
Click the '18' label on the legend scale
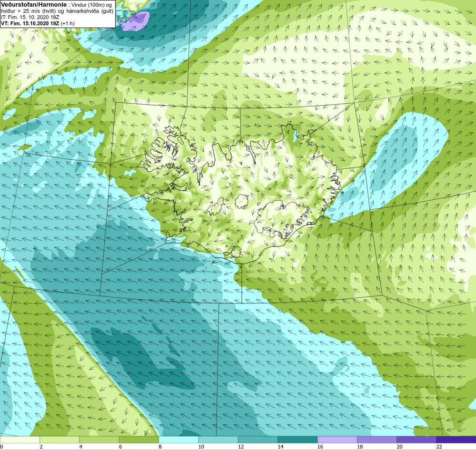pyautogui.click(x=360, y=447)
